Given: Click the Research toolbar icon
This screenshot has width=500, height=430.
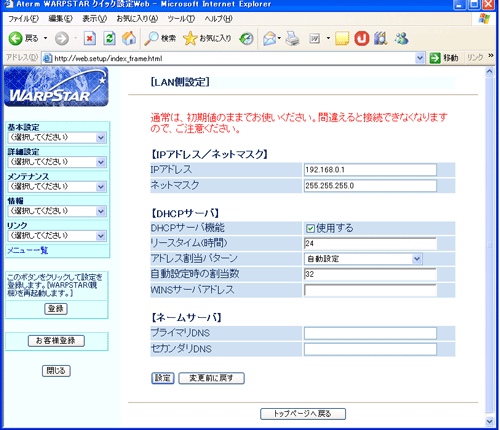Looking at the screenshot, I should click(x=380, y=39).
